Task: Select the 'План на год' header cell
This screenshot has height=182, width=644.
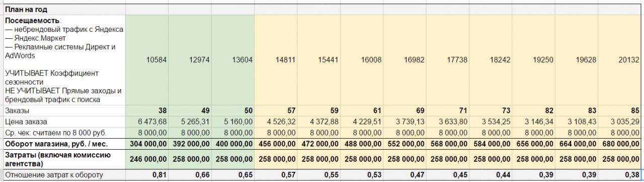Action: pos(64,10)
